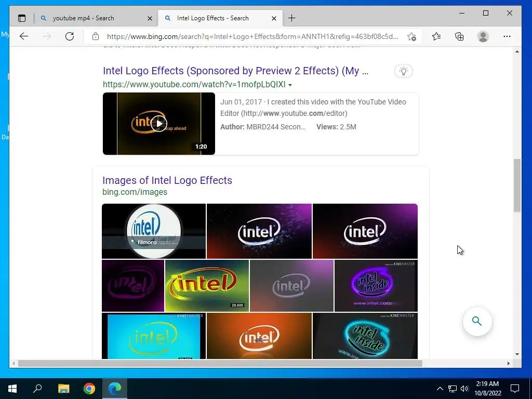Play the Intel Logo Effects video thumbnail
This screenshot has width=532, height=399.
pyautogui.click(x=159, y=124)
